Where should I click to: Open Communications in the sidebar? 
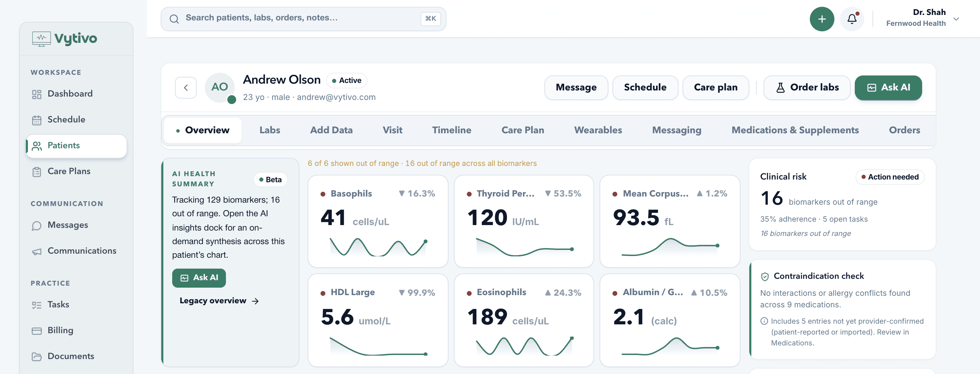pos(76,251)
